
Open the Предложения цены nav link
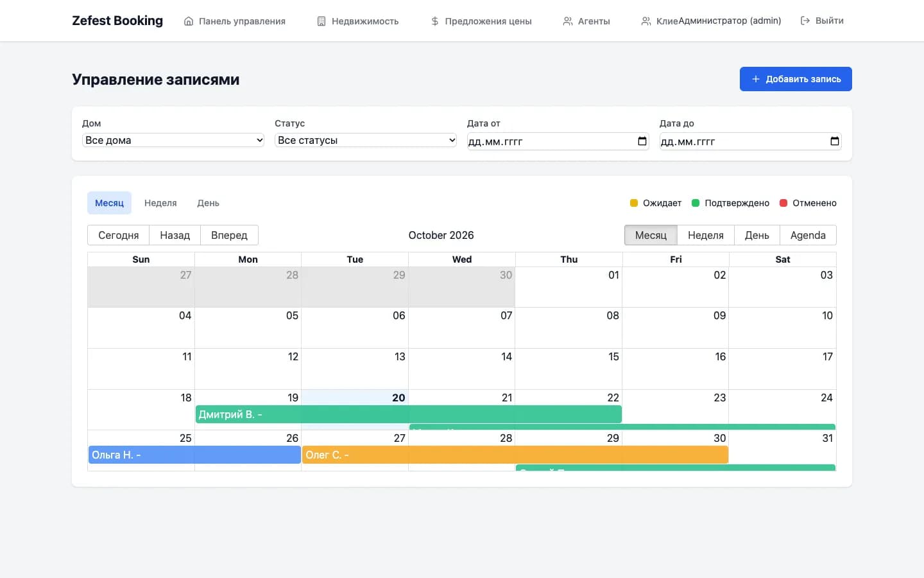point(481,21)
